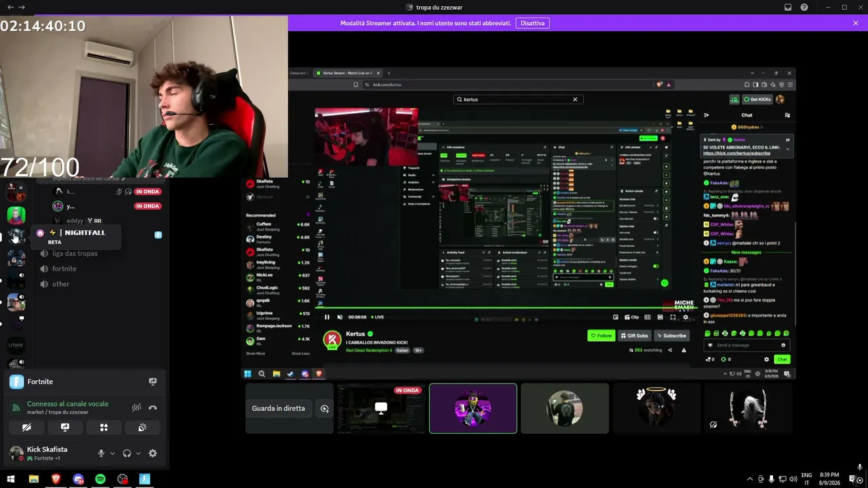Expand the headphones output options arrow
This screenshot has width=868, height=488.
pos(138,453)
